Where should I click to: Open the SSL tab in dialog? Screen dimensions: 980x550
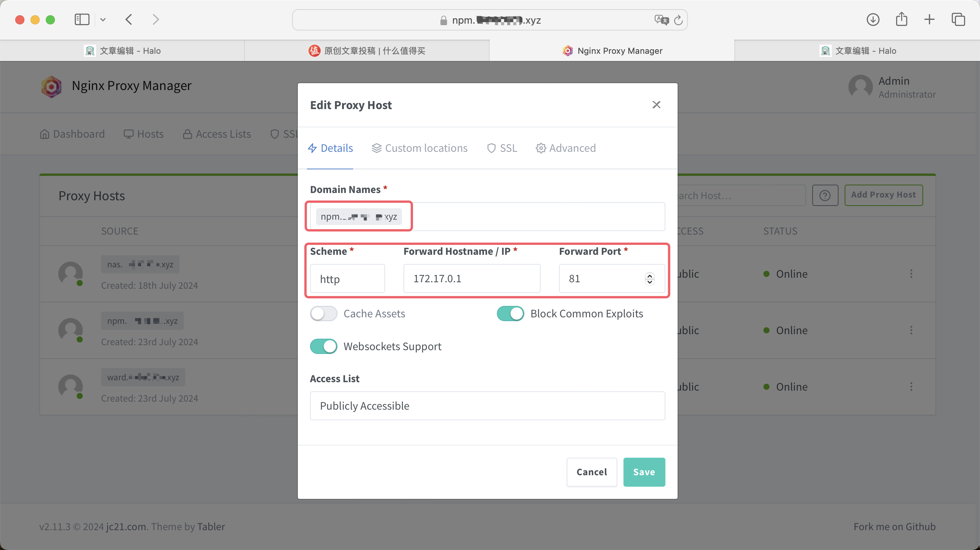click(x=502, y=148)
